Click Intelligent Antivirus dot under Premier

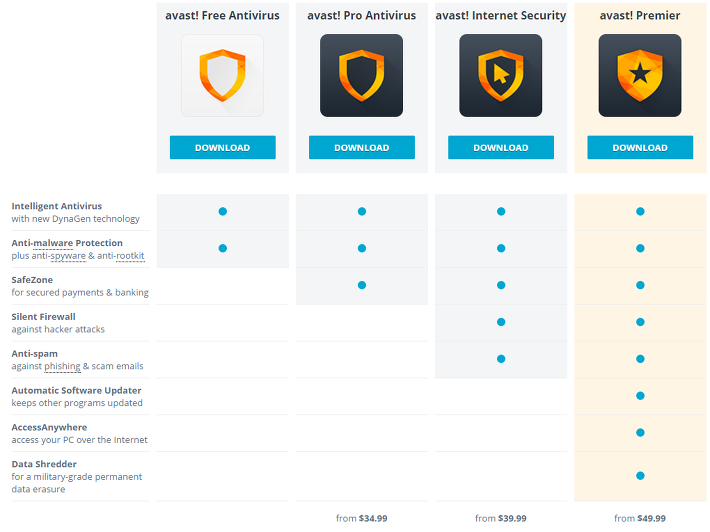(x=640, y=211)
